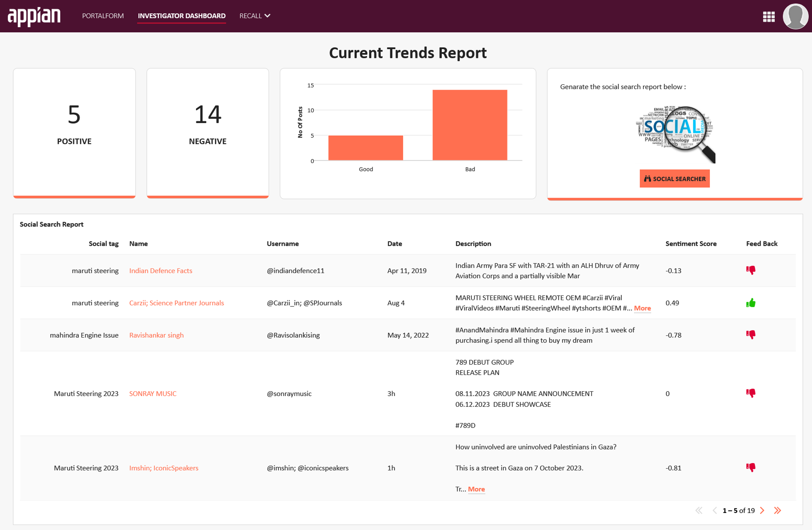Jump to last page of results
812x530 pixels.
[778, 510]
